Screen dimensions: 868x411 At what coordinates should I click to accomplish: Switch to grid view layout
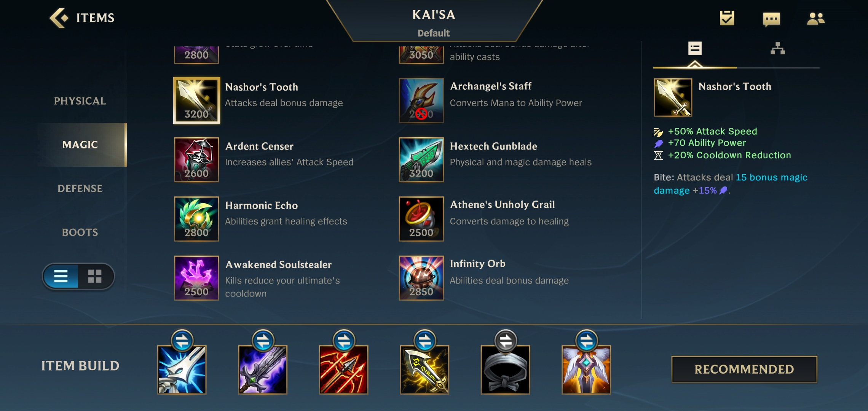pos(95,276)
